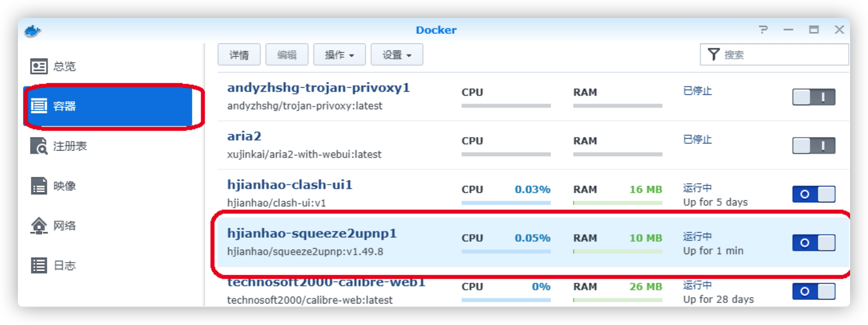Expand the 设置 settings dropdown
The width and height of the screenshot is (868, 325).
click(x=397, y=54)
